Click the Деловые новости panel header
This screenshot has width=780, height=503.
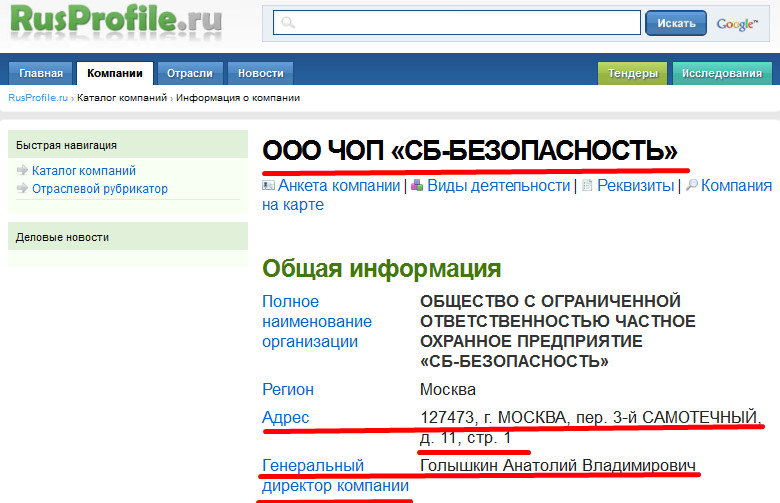(x=128, y=237)
